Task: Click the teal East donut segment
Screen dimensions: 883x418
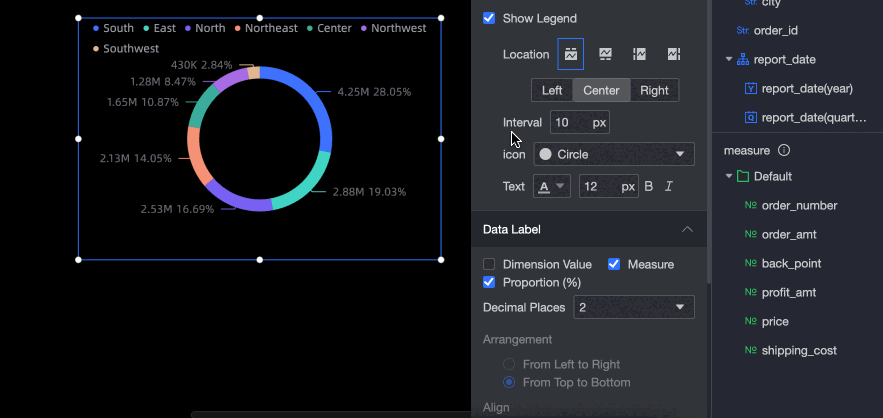Action: click(x=307, y=185)
